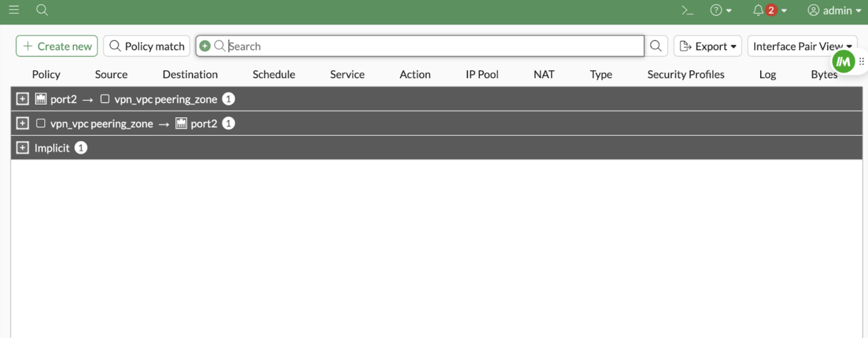Click the Create new button
Image resolution: width=868 pixels, height=338 pixels.
tap(56, 46)
